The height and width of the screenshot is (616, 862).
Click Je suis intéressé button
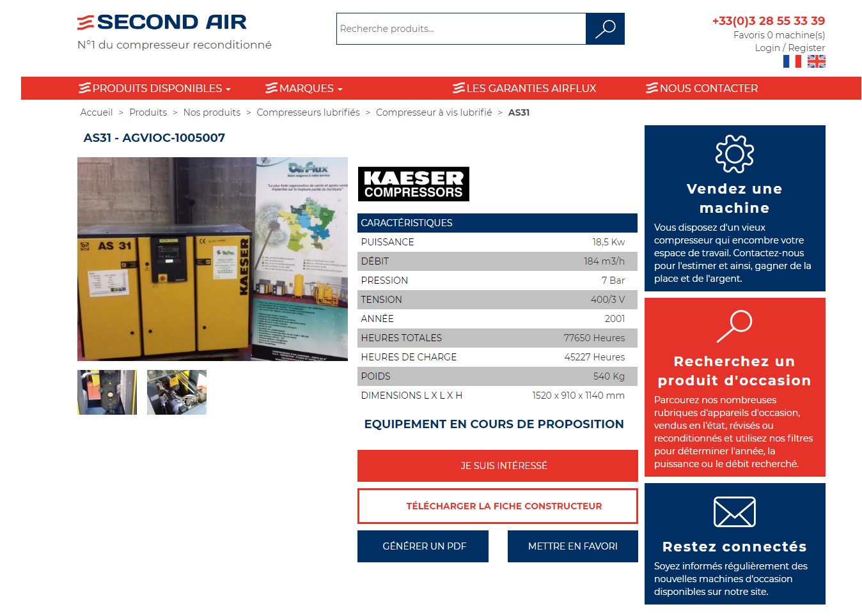click(x=498, y=466)
